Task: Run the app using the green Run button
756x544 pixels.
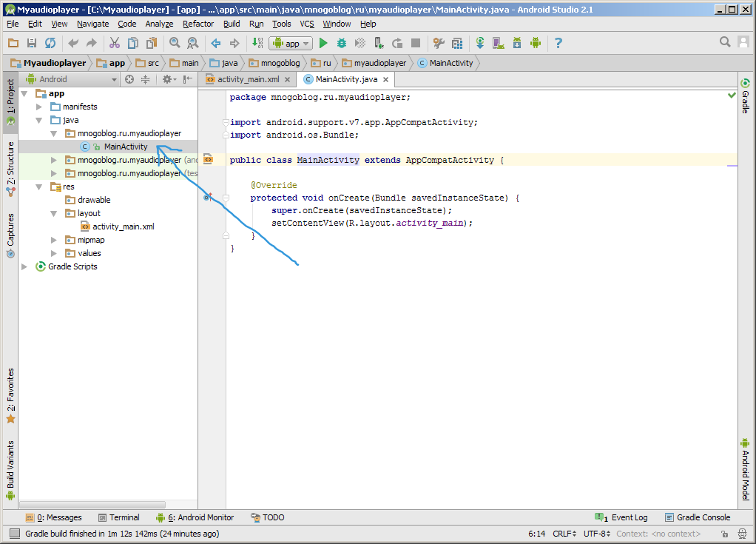Action: (323, 42)
